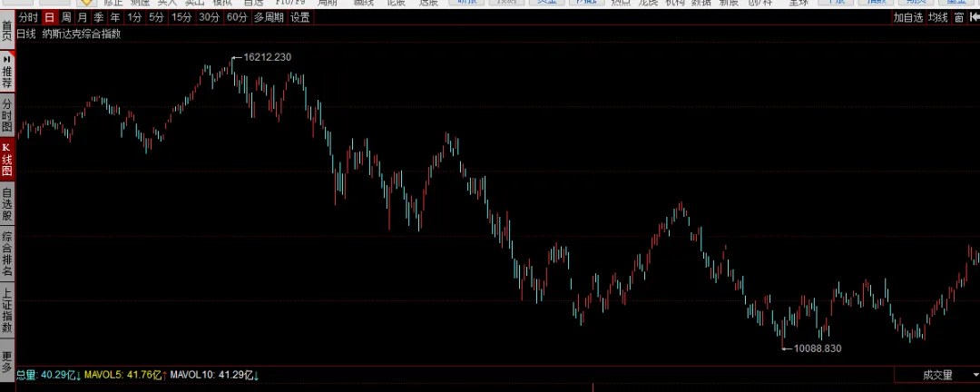980x392 pixels.
Task: Click the 纳斯达克综合指数 chart title
Action: click(82, 34)
